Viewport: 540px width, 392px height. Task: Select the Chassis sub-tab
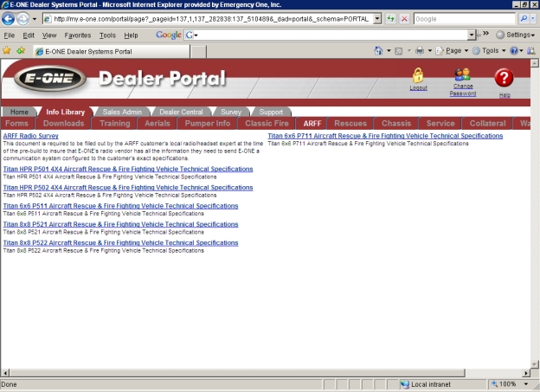pyautogui.click(x=396, y=124)
